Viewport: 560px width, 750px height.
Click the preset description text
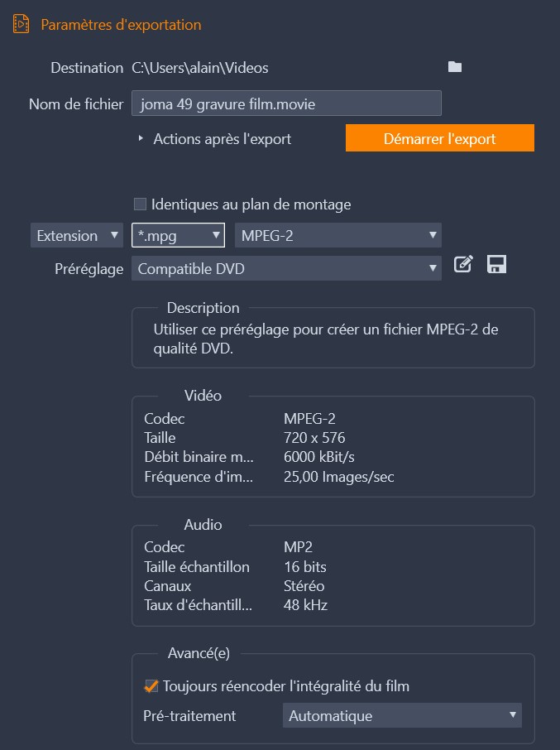point(326,339)
